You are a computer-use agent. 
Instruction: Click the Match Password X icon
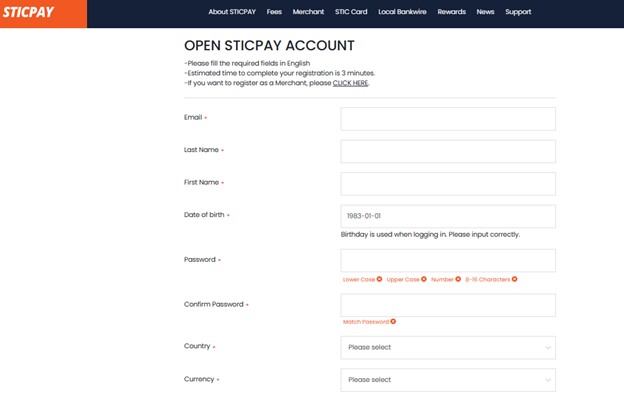[393, 321]
